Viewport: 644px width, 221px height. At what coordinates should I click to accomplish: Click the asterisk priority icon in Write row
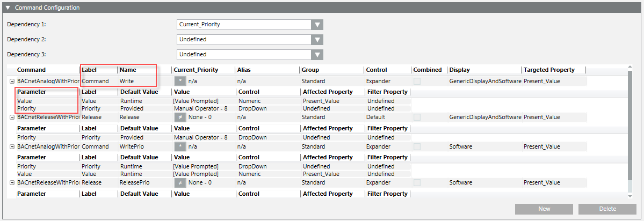(x=180, y=81)
